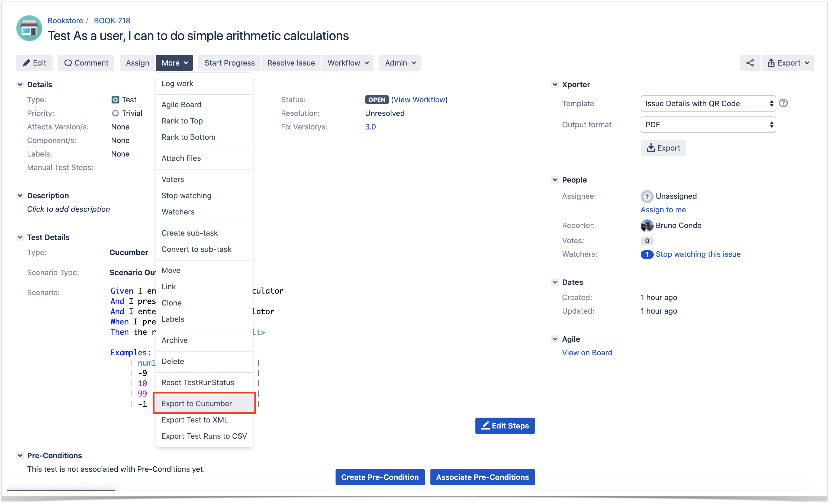831x504 pixels.
Task: Close the More dropdown button
Action: coord(175,63)
